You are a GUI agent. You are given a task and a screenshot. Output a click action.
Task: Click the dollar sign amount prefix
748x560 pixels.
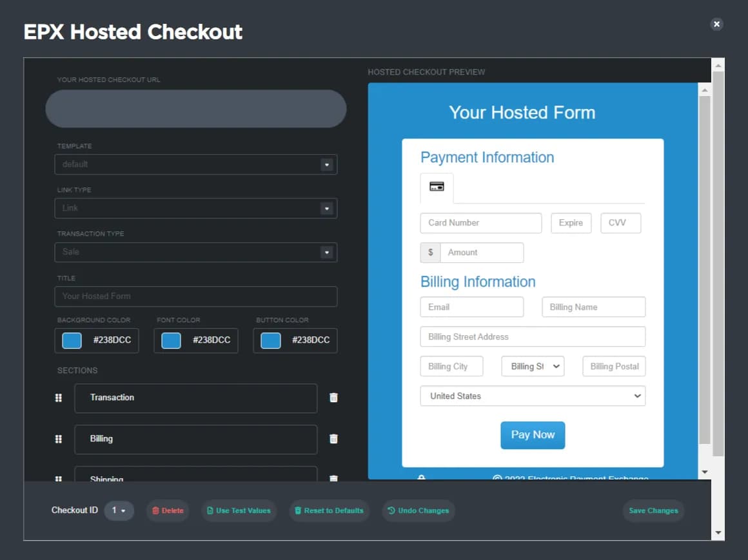click(430, 253)
